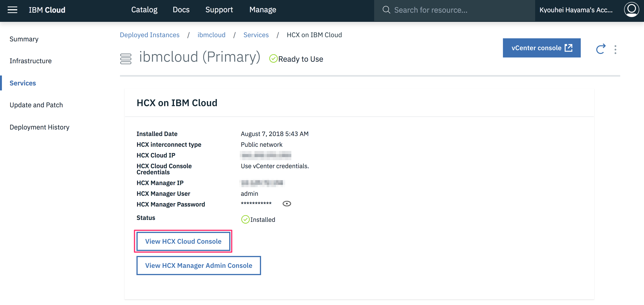
Task: Open the overflow actions menu (three dots)
Action: pos(615,50)
